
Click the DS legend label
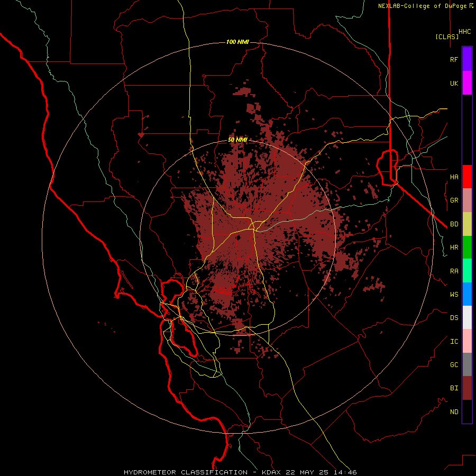(x=454, y=317)
